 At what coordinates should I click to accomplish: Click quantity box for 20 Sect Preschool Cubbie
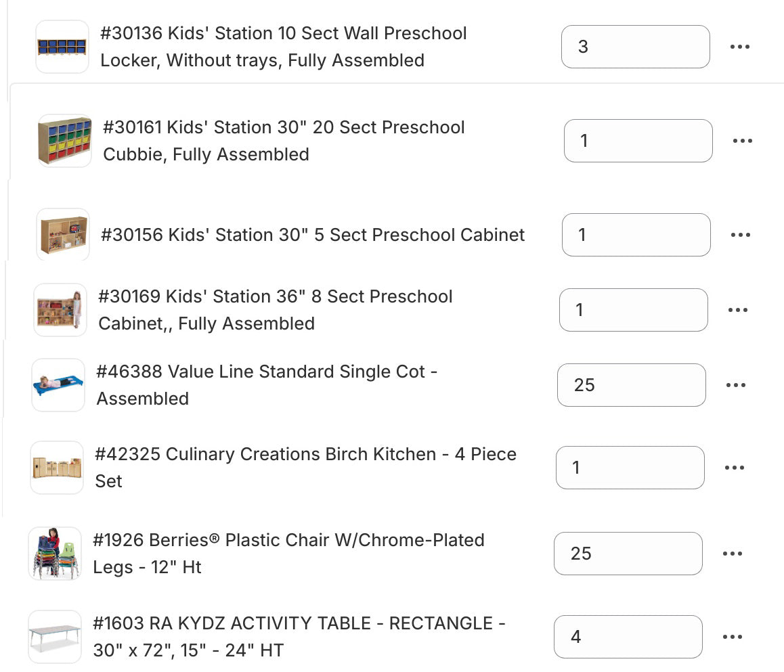click(x=638, y=141)
